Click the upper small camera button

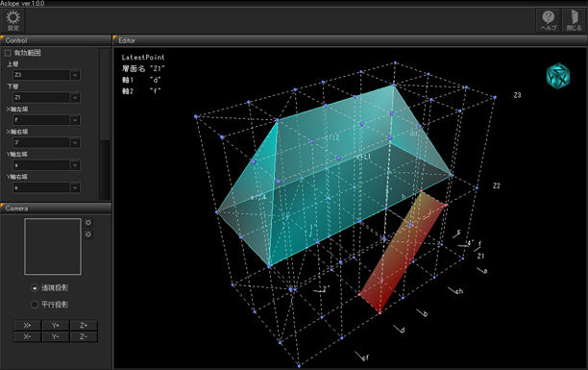(88, 223)
